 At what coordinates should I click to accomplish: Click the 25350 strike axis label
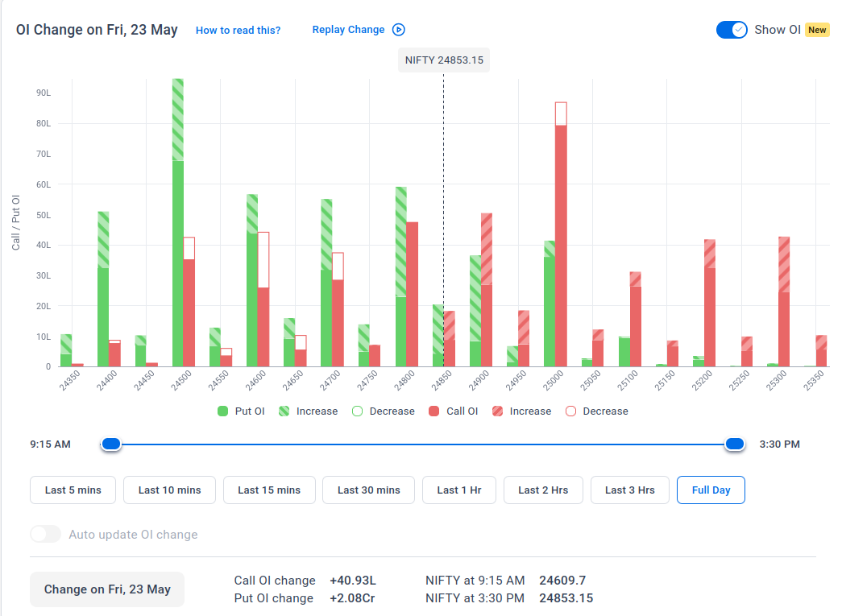812,380
